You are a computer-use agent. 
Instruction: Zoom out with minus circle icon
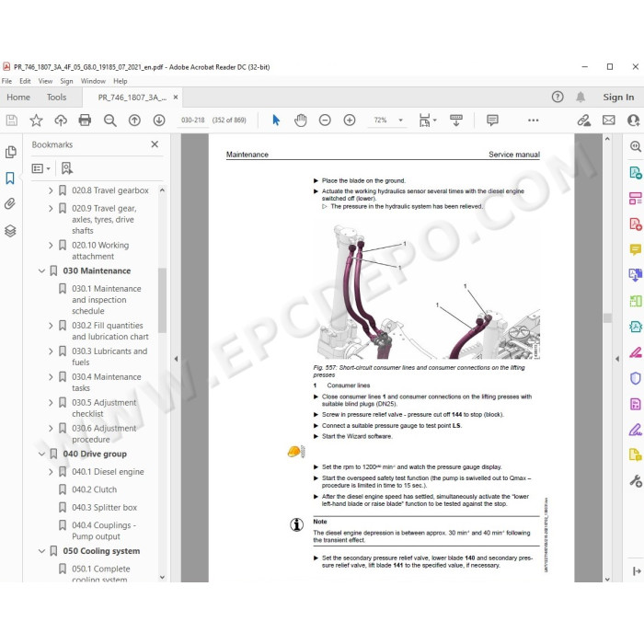(325, 120)
